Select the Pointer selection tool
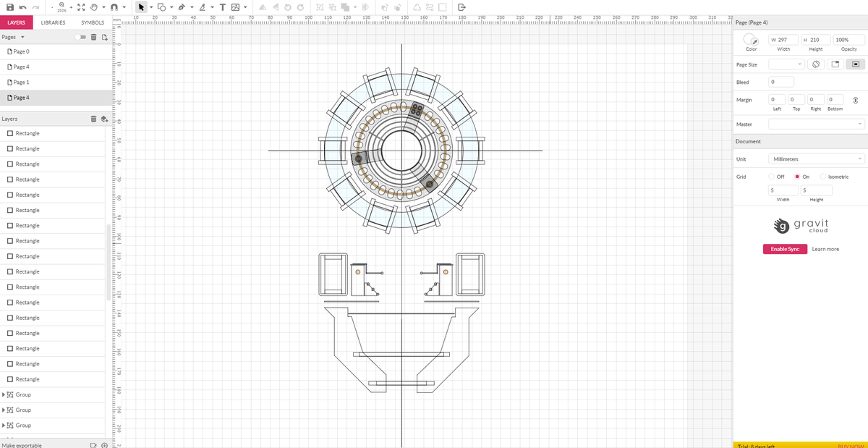This screenshot has width=868, height=448. pyautogui.click(x=141, y=7)
